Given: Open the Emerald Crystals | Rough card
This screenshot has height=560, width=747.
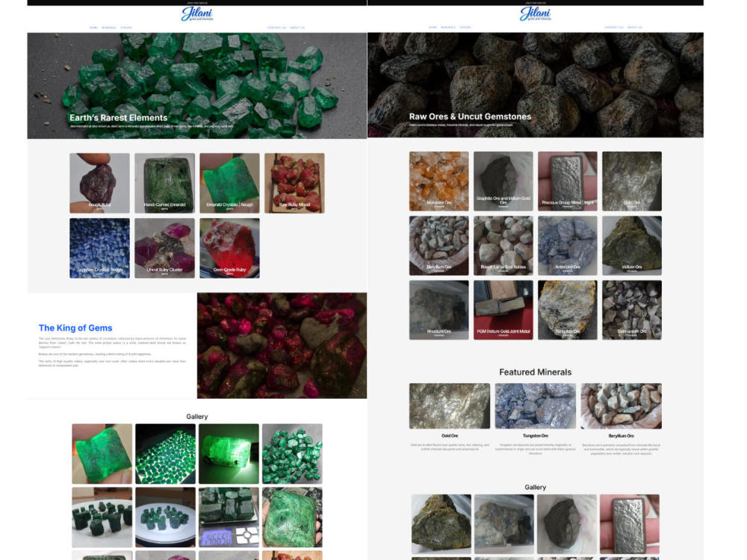Looking at the screenshot, I should tap(229, 183).
